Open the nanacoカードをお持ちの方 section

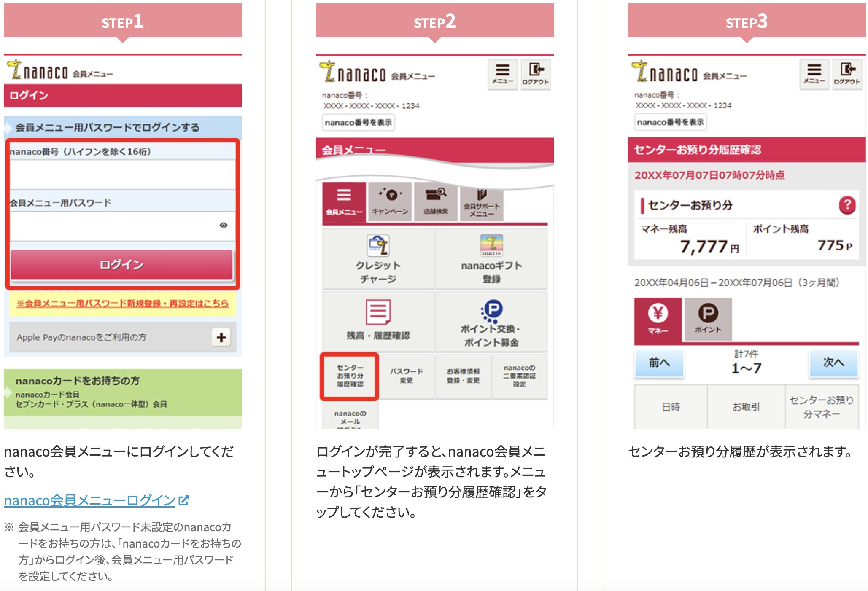[x=123, y=392]
